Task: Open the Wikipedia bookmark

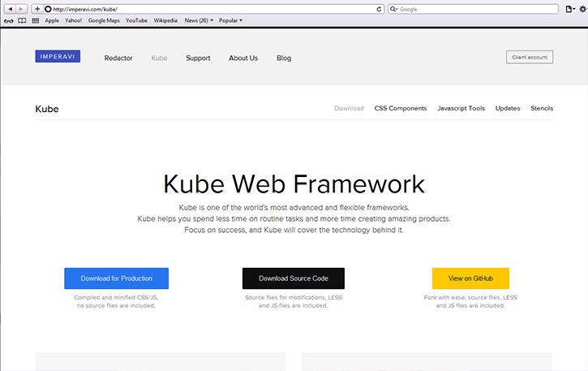Action: coord(165,20)
